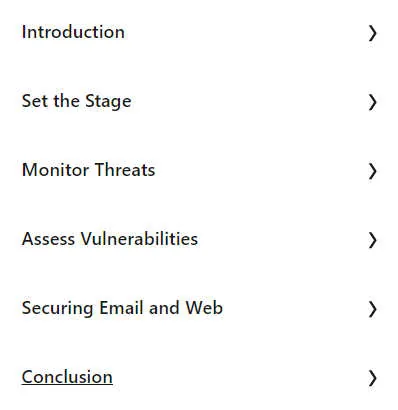This screenshot has height=410, width=398.
Task: Click the word Web in Securing Email and Web
Action: click(204, 307)
